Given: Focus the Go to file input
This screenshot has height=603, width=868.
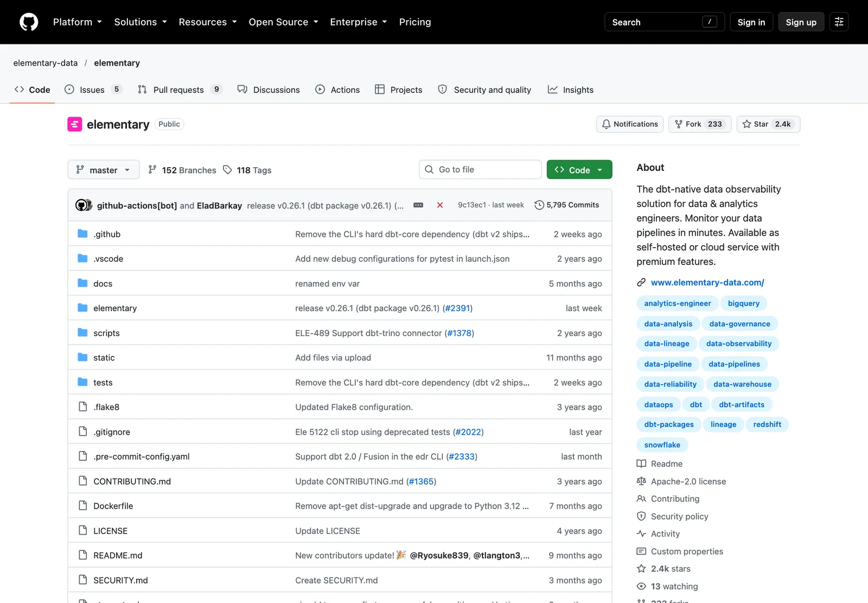Looking at the screenshot, I should click(480, 170).
